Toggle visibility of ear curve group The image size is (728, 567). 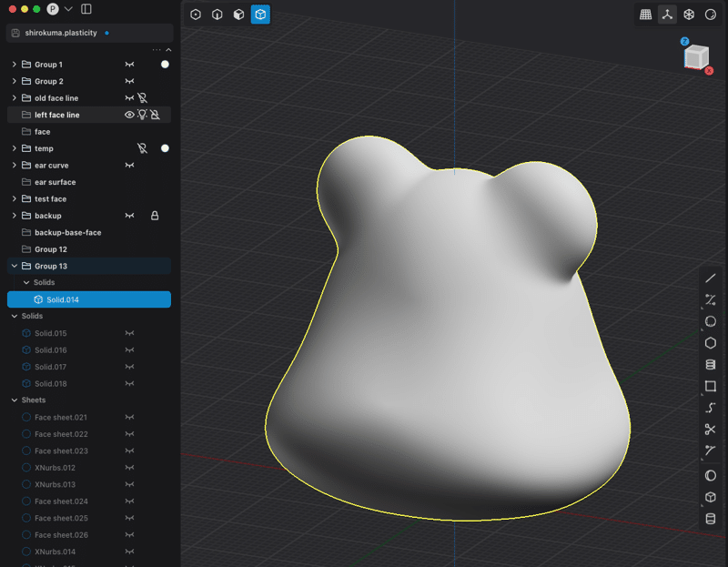[129, 165]
